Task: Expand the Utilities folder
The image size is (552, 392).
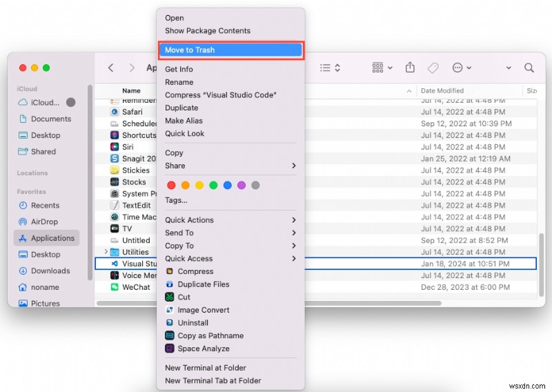Action: point(106,252)
